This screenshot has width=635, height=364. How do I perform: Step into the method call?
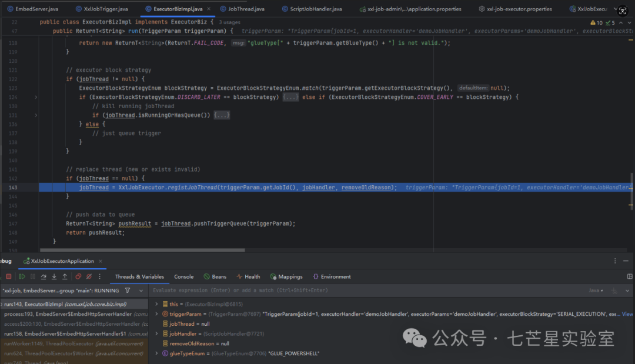click(x=54, y=276)
